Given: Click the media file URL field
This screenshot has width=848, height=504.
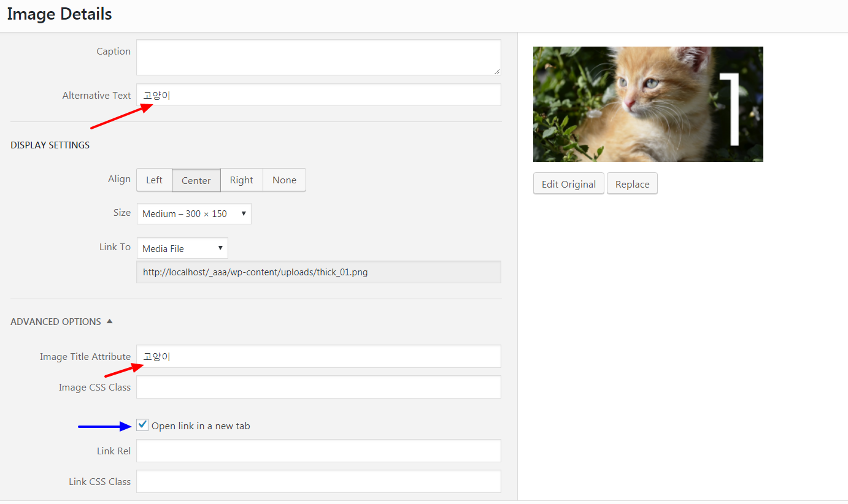Looking at the screenshot, I should 318,272.
